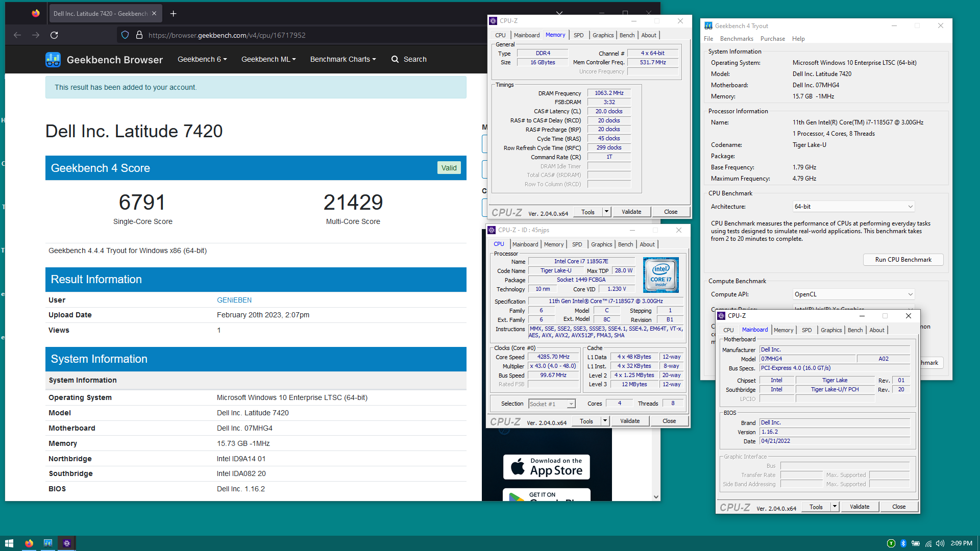Screen dimensions: 980x551
Task: Click the green circle tray icon
Action: point(891,543)
